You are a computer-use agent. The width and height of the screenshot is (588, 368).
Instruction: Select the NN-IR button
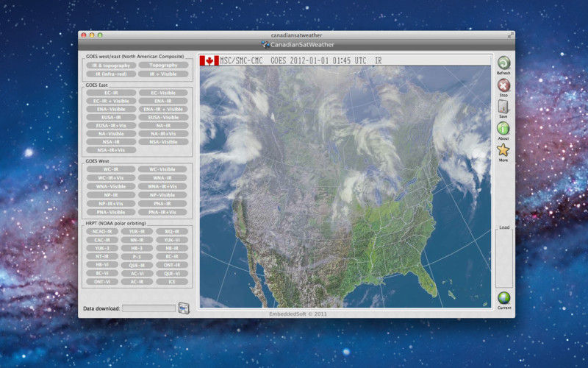[x=137, y=240]
